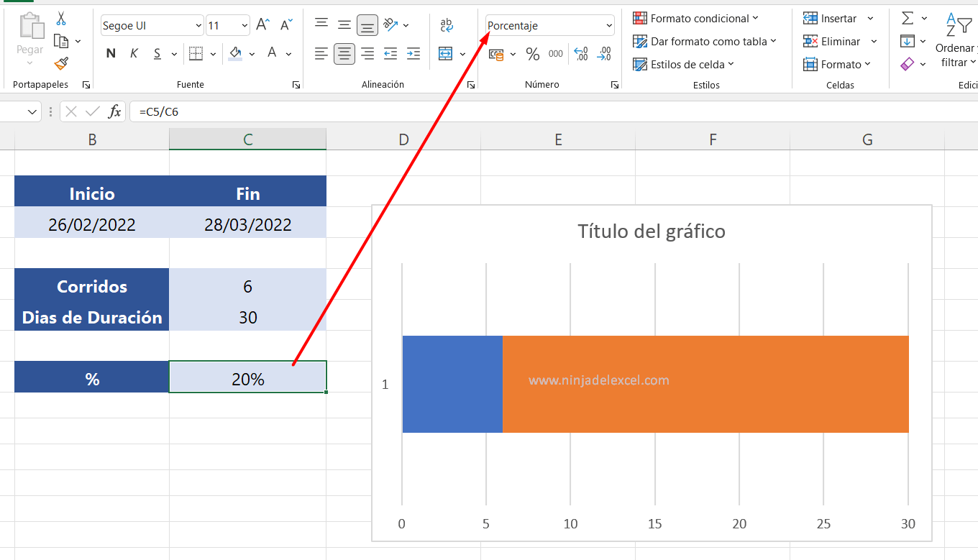The height and width of the screenshot is (560, 978).
Task: Apply thousands separator 000 style
Action: 556,54
